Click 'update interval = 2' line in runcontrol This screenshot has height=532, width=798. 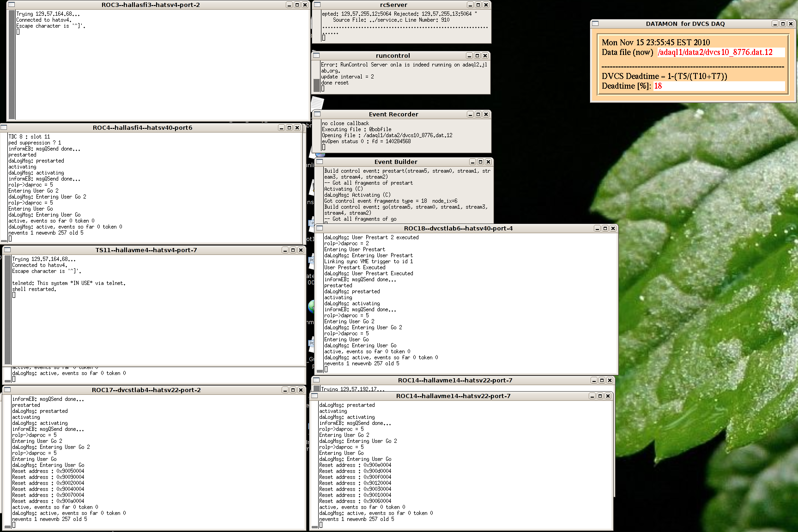point(348,77)
